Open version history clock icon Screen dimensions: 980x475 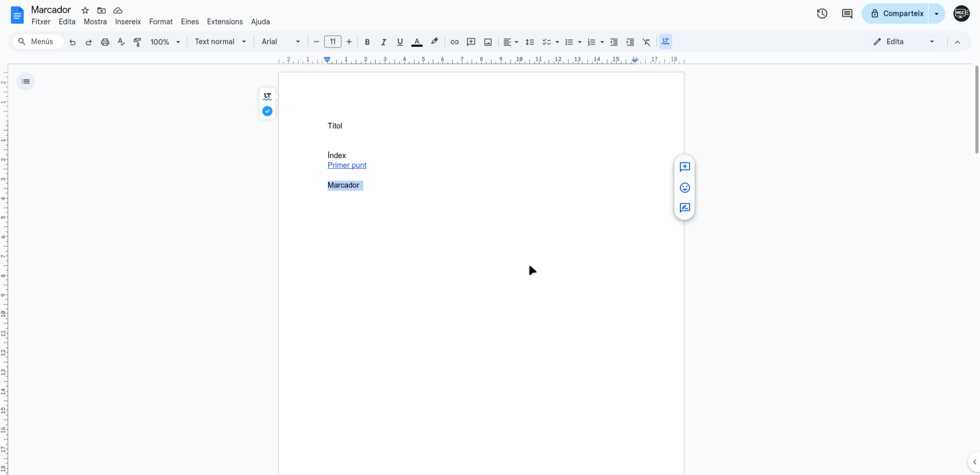pyautogui.click(x=822, y=14)
